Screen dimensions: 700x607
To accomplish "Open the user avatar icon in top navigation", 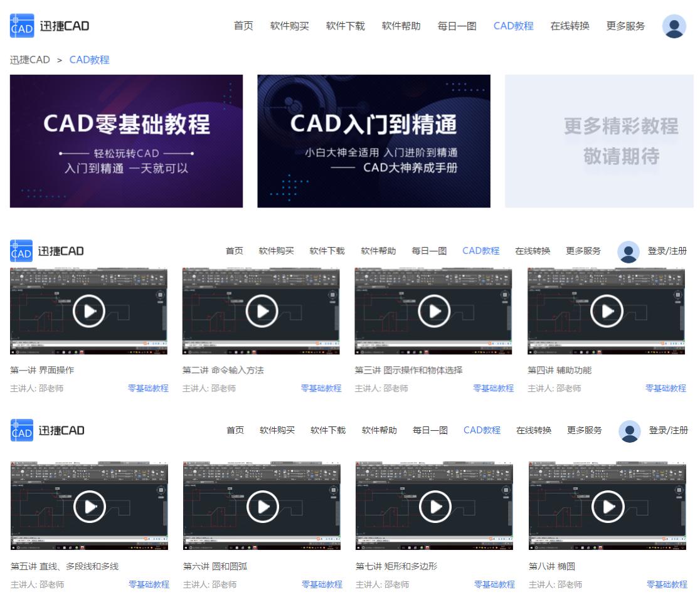I will point(674,26).
